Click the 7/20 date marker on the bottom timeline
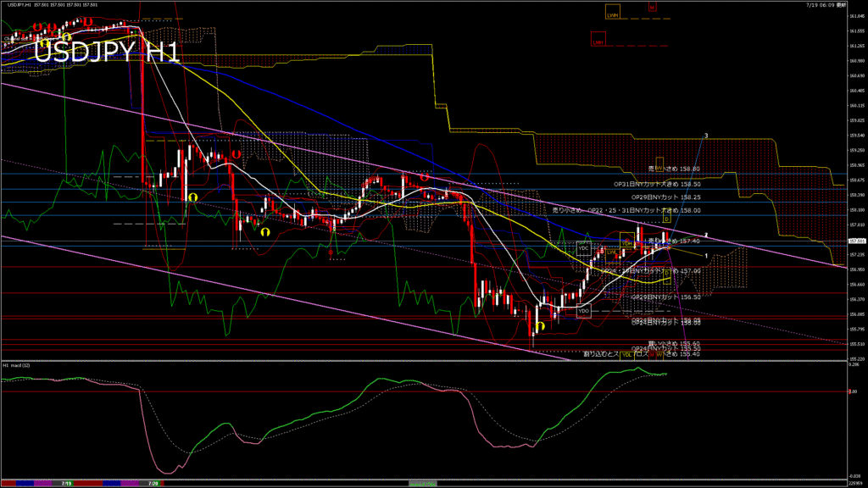The height and width of the screenshot is (488, 868). coord(153,483)
